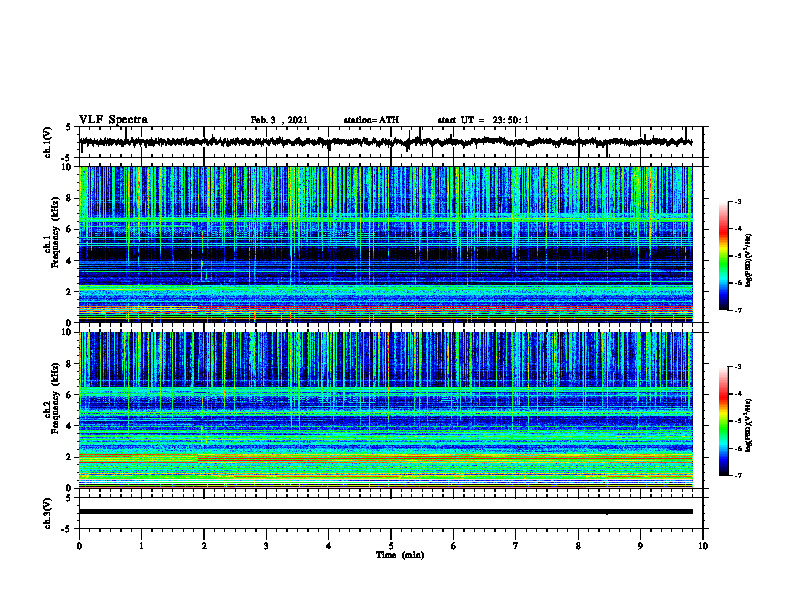Image resolution: width=792 pixels, height=612 pixels.
Task: Select the date text "Feb. 3 , 2021"
Action: [x=279, y=120]
